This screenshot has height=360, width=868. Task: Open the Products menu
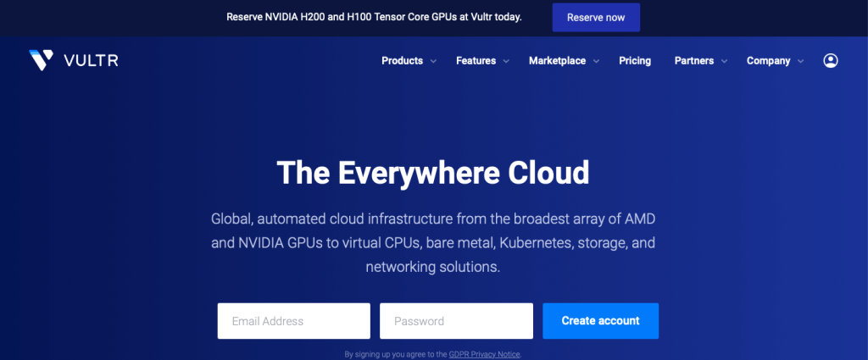(403, 61)
